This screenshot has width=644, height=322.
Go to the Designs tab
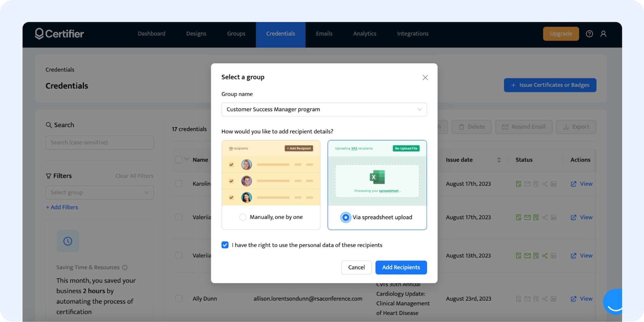(196, 34)
